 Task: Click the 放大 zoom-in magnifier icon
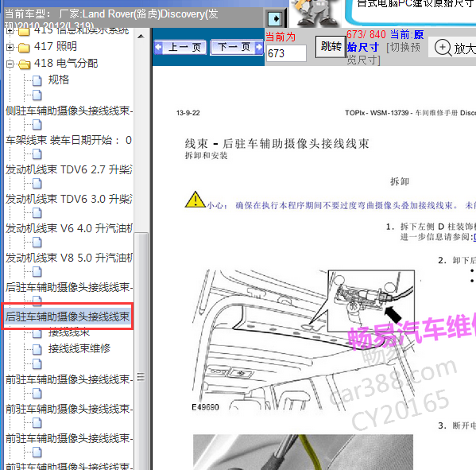point(443,48)
